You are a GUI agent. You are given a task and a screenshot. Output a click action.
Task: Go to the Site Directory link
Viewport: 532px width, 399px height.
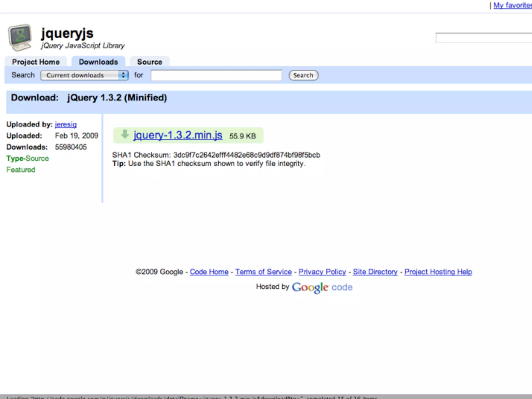(x=375, y=272)
